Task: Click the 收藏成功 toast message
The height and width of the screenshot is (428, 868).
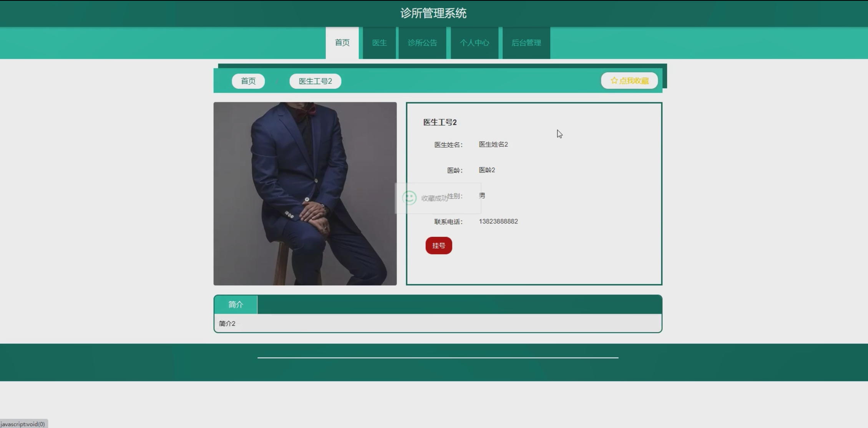Action: pos(434,198)
